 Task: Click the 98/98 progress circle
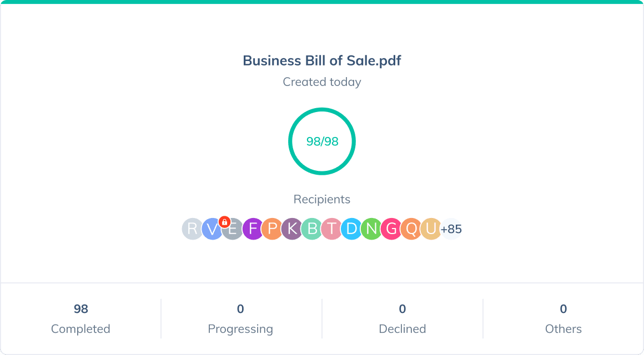pos(322,141)
